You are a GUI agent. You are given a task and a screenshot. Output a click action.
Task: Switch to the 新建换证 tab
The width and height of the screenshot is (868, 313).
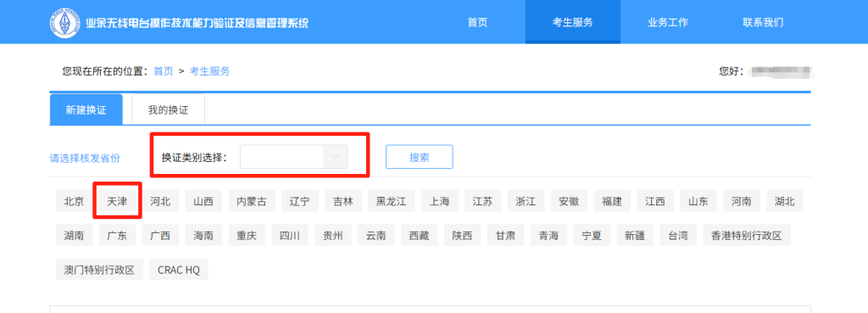click(86, 109)
